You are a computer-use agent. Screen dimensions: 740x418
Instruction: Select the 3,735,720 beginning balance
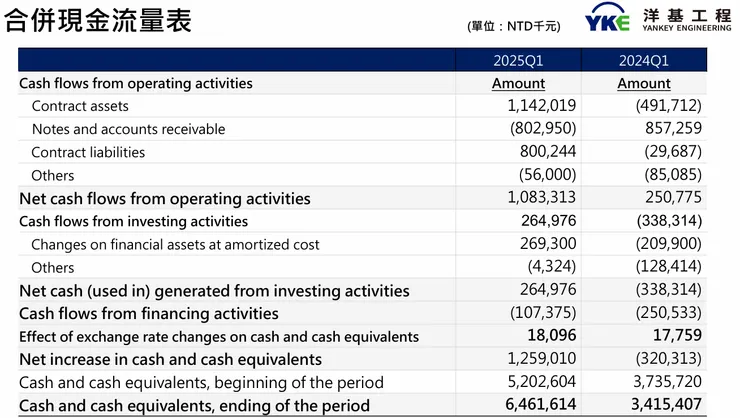click(667, 381)
